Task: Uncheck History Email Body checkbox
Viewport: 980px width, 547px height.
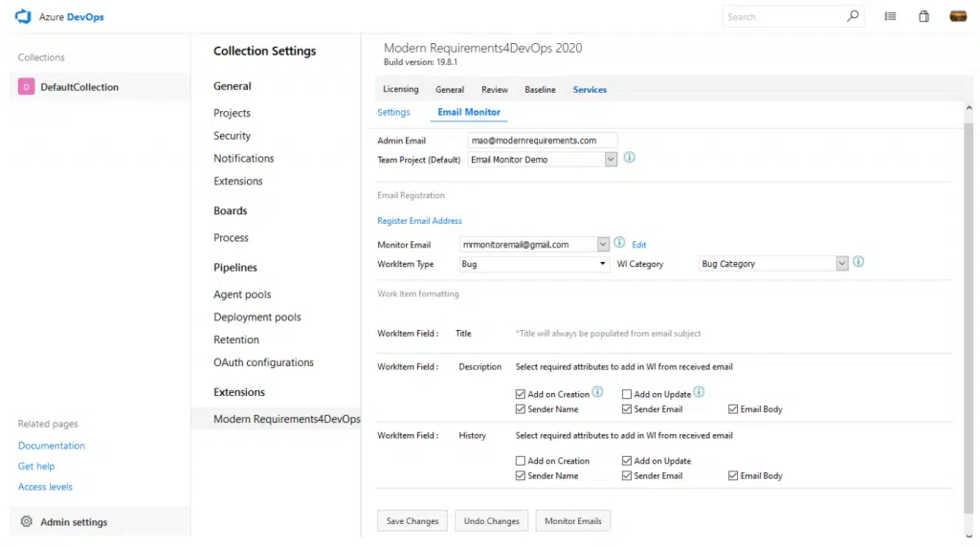Action: tap(733, 475)
